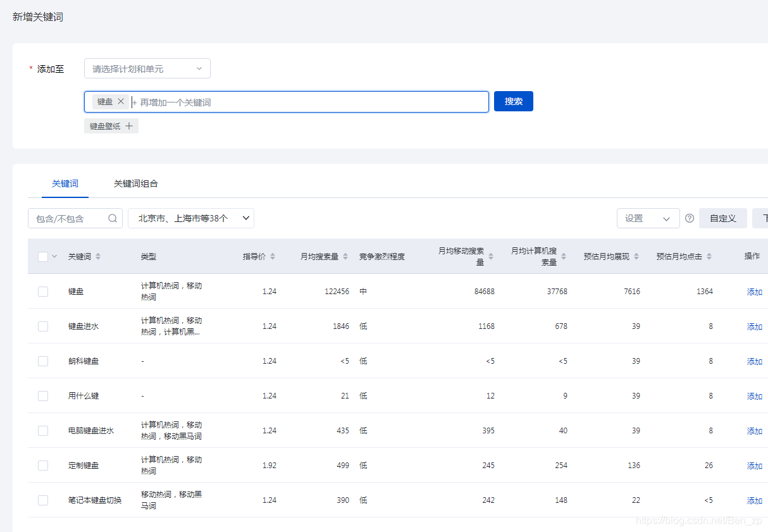
Task: Click the search magnifier in 包含/不包含 box
Action: pyautogui.click(x=113, y=218)
